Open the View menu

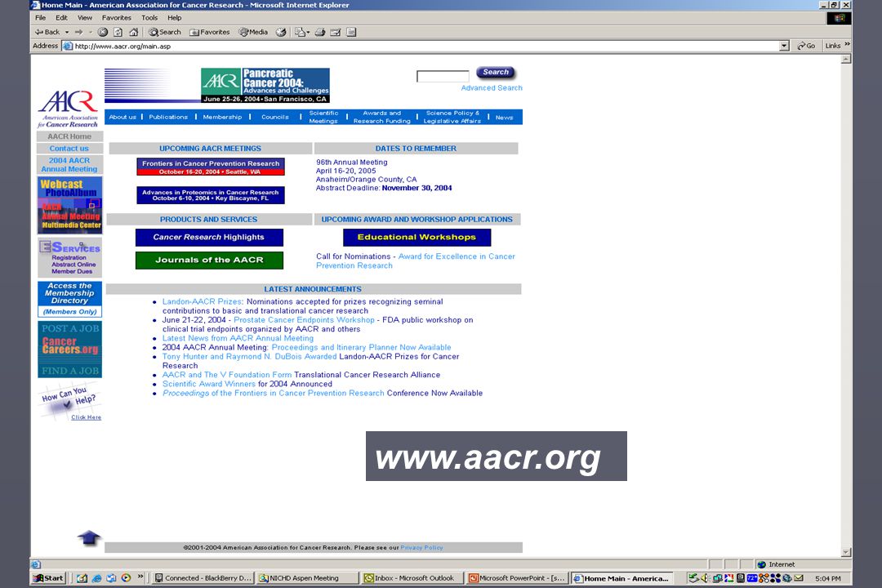85,17
